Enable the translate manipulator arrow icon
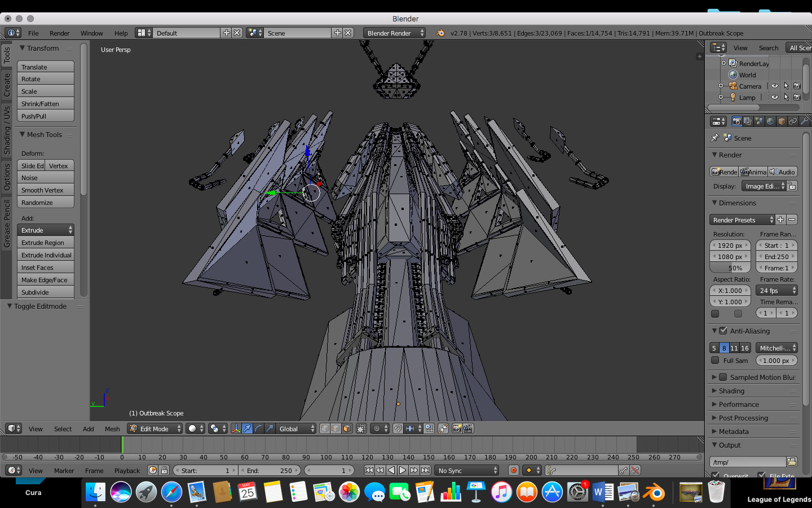 [247, 428]
